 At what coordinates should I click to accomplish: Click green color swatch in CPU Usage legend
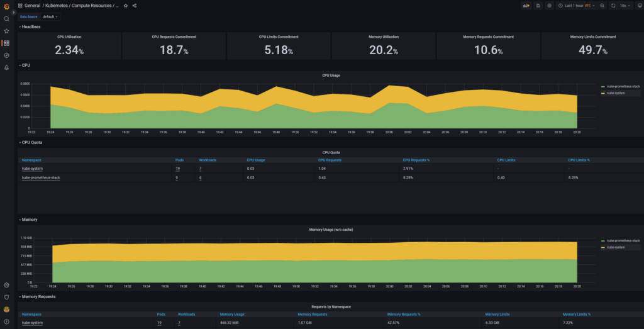pyautogui.click(x=603, y=87)
